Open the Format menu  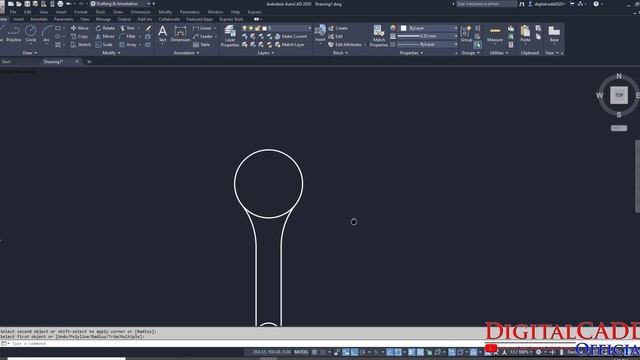click(81, 12)
